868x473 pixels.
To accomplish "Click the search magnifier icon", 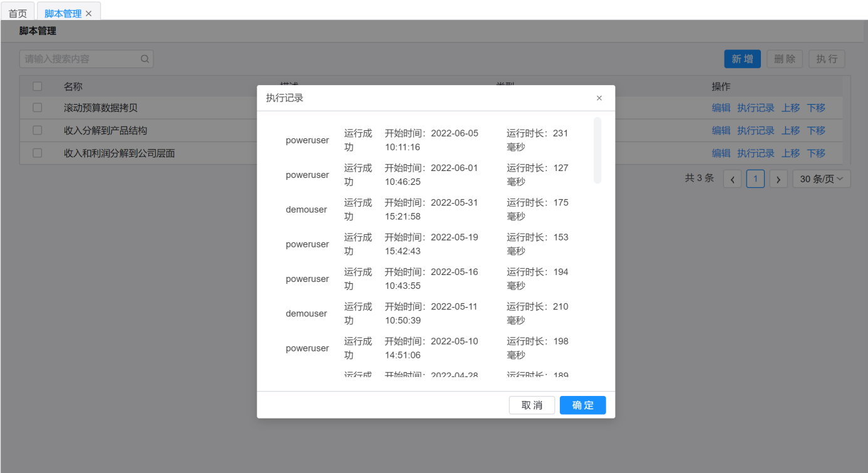I will point(145,59).
